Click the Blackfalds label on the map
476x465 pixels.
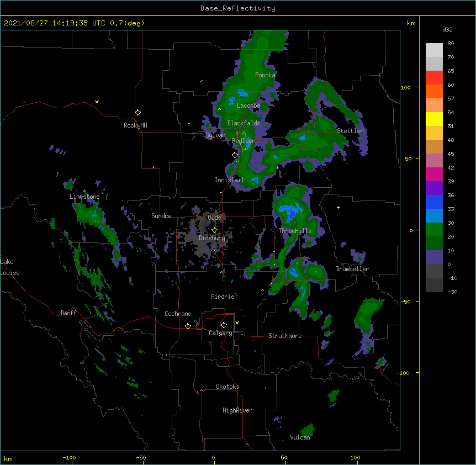click(244, 123)
